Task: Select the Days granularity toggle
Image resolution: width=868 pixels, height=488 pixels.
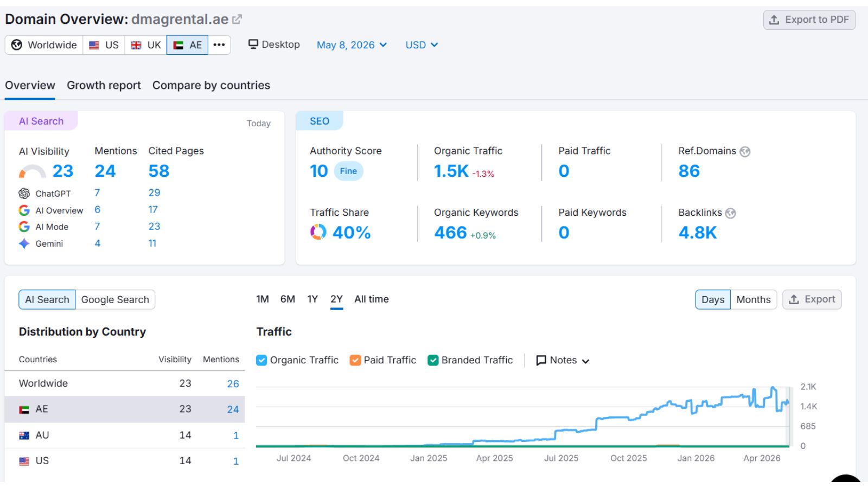Action: tap(713, 299)
